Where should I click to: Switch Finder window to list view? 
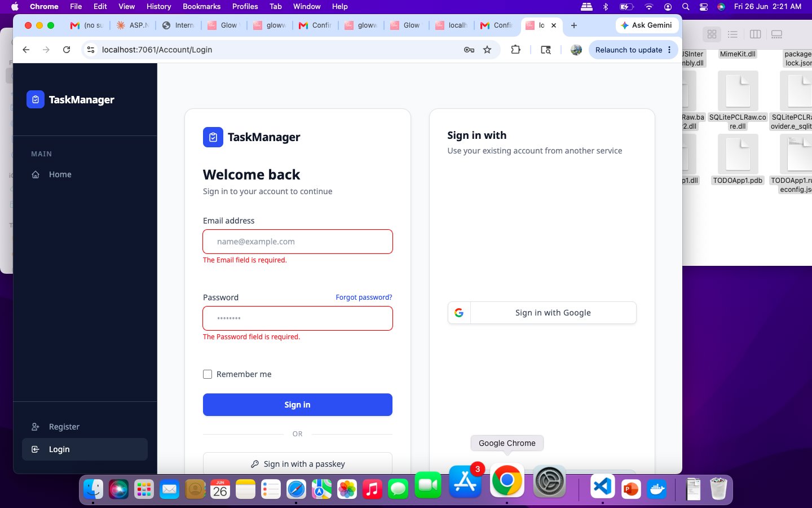pyautogui.click(x=732, y=34)
